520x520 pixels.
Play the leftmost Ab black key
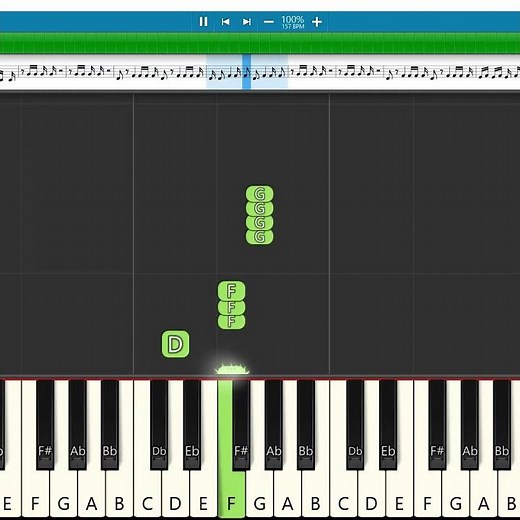click(77, 425)
